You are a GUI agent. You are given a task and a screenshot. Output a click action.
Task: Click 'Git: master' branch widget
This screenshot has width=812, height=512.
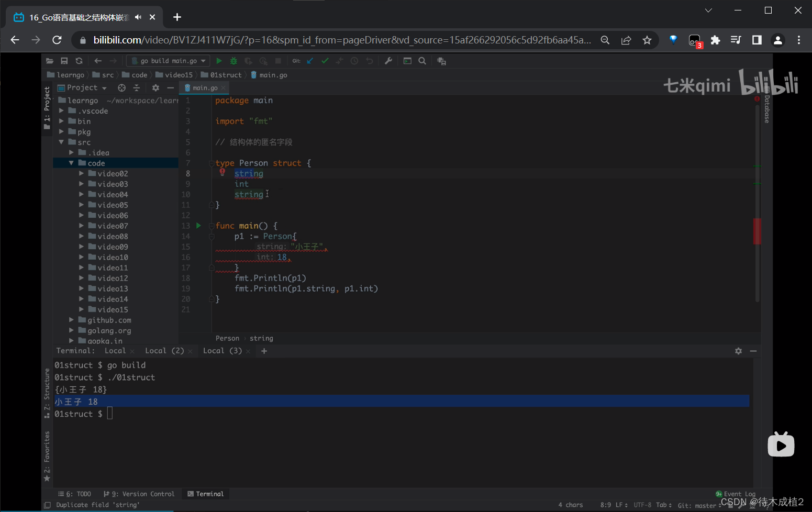click(x=699, y=505)
